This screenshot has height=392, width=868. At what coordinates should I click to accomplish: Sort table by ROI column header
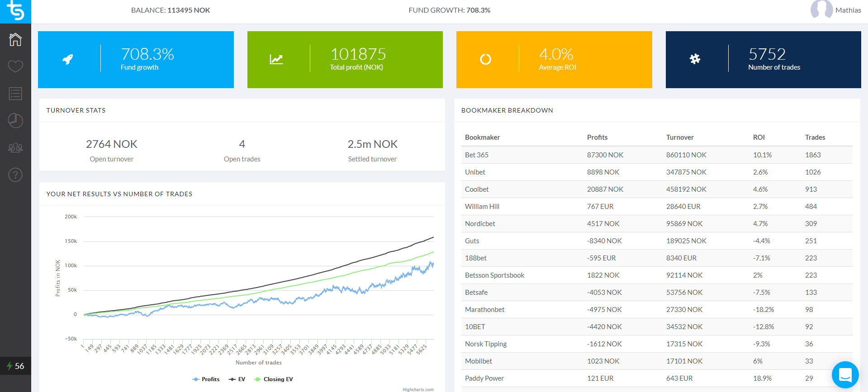pos(759,137)
